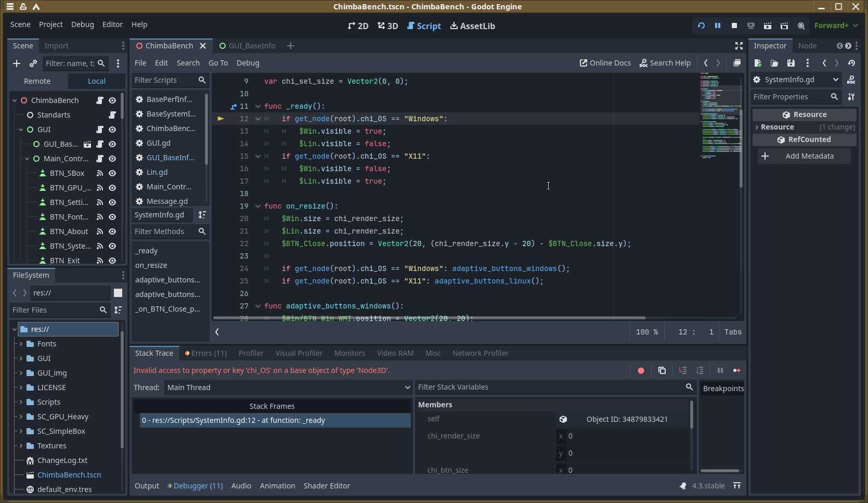Toggle visibility of BTN_SBox node

(112, 173)
